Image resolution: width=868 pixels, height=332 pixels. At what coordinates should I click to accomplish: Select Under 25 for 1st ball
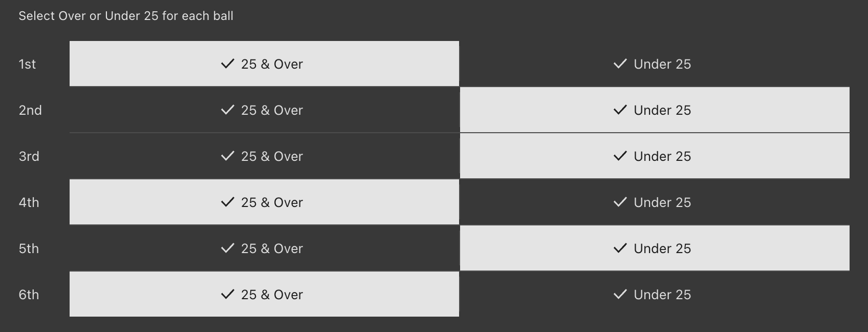[x=655, y=64]
